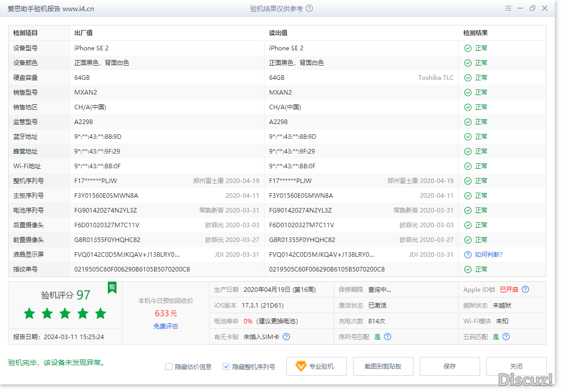Click help icon beside 序列号匹配 是
The width and height of the screenshot is (561, 392).
coord(388,337)
